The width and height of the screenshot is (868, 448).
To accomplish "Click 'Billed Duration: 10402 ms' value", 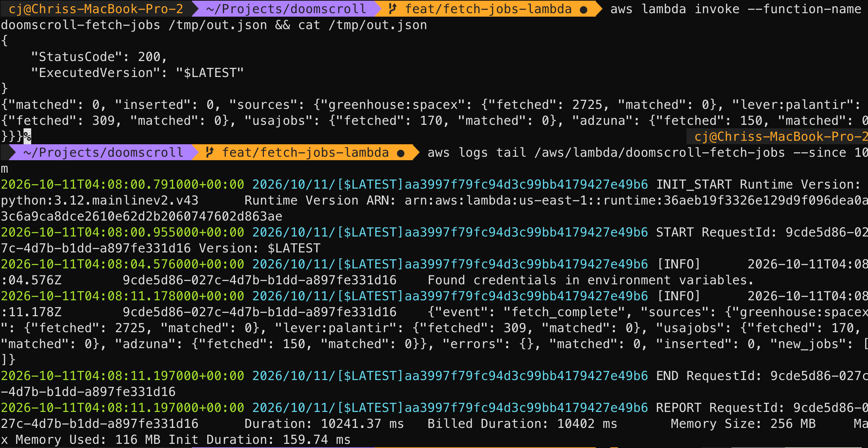I will coord(522,423).
